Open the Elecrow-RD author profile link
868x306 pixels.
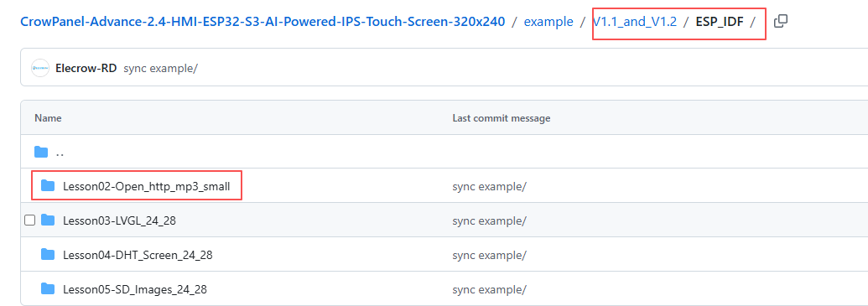86,69
